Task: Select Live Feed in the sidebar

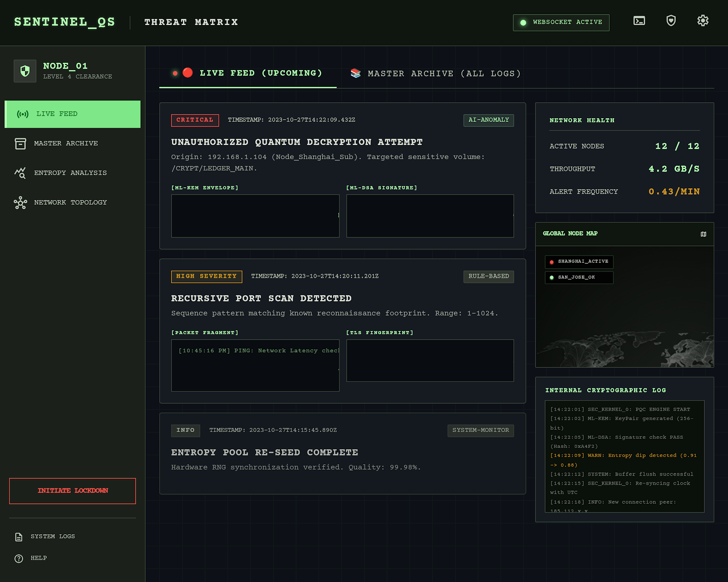Action: [72, 114]
